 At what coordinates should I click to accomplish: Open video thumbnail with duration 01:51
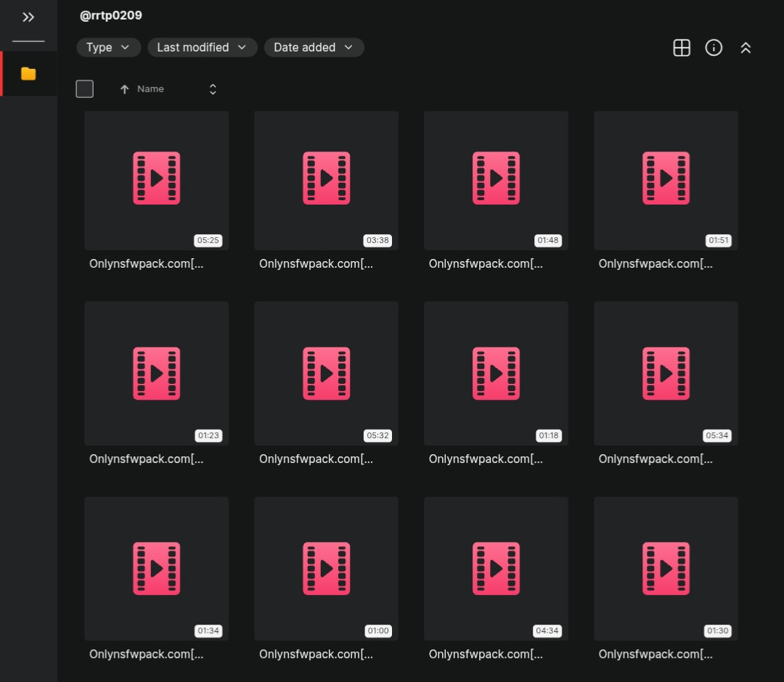(666, 181)
